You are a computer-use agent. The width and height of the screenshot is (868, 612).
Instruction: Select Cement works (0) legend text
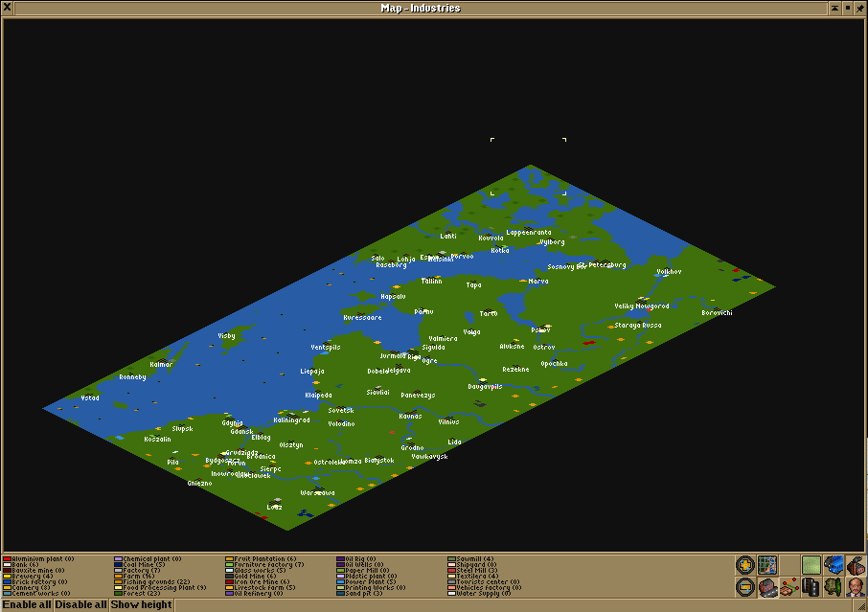pyautogui.click(x=41, y=593)
